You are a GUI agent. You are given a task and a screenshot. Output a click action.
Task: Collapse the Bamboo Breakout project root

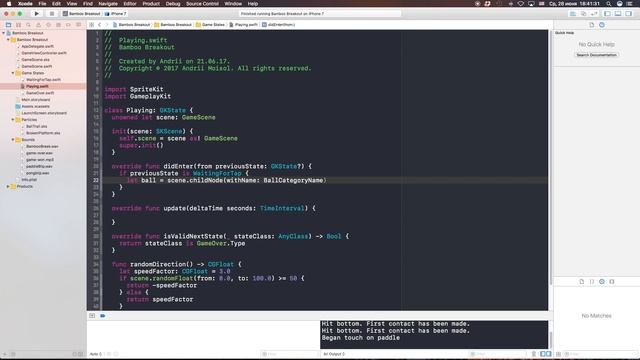click(4, 33)
